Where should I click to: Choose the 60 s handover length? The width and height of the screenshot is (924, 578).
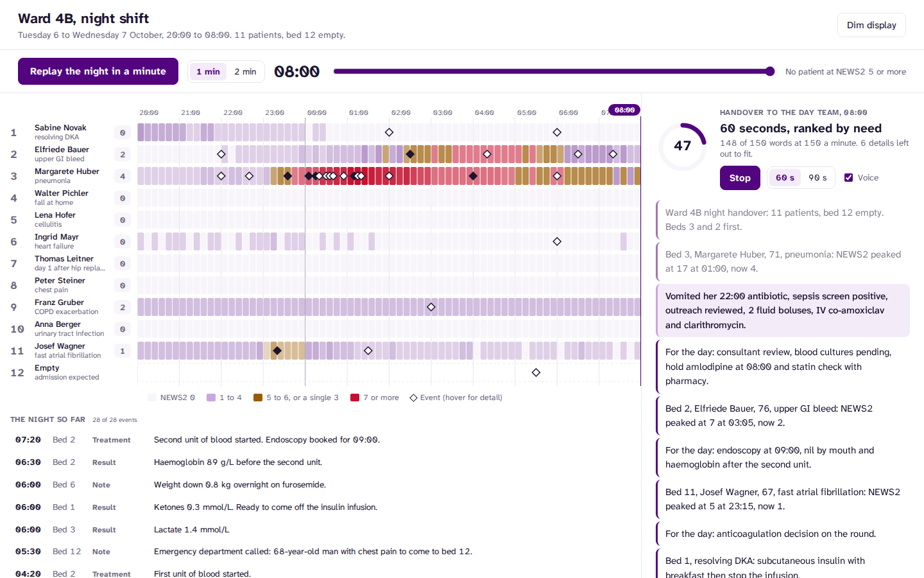[x=785, y=178]
